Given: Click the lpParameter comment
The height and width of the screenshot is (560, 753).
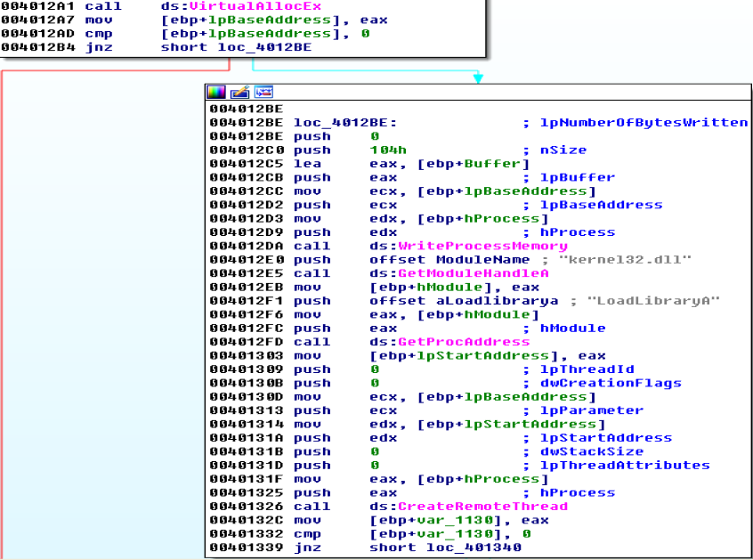Looking at the screenshot, I should pos(592,410).
